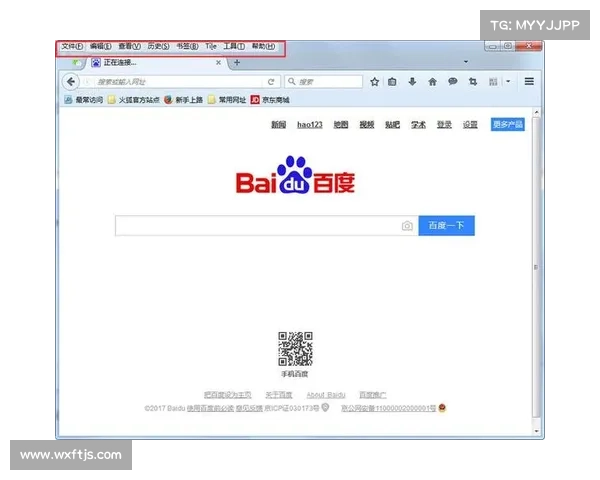Click the Baidu logo
The image size is (600, 480).
point(295,175)
